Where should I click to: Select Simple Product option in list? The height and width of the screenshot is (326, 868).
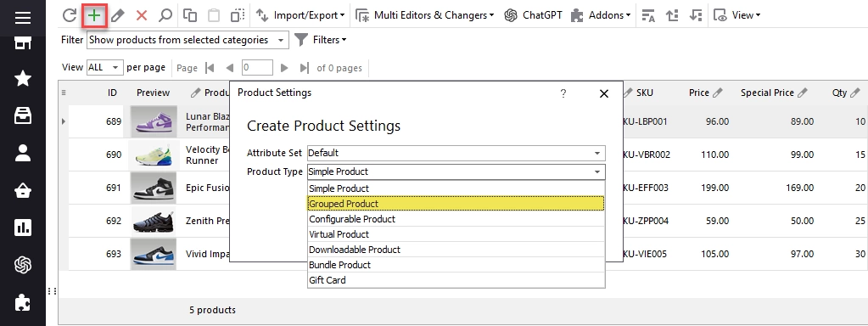click(x=456, y=188)
